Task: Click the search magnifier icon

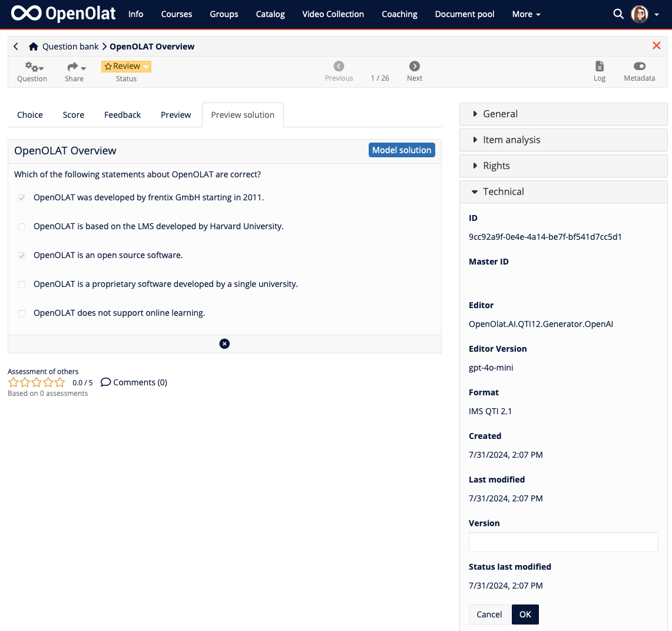Action: pyautogui.click(x=618, y=14)
